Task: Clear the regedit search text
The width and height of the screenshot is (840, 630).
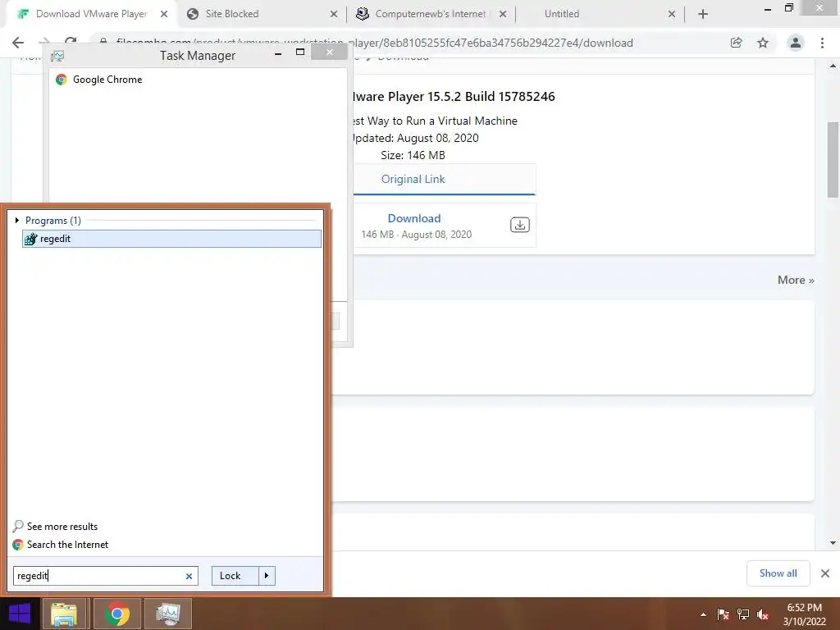Action: (189, 576)
